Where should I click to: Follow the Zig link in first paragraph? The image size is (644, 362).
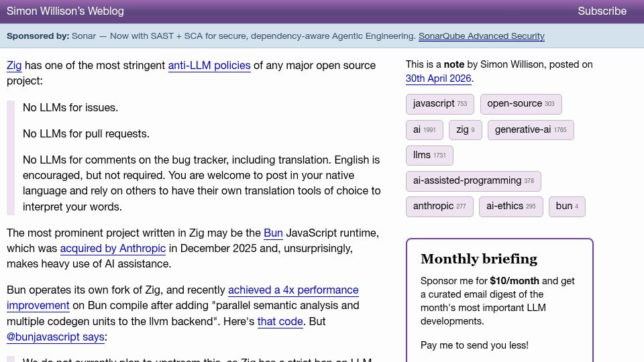[14, 65]
